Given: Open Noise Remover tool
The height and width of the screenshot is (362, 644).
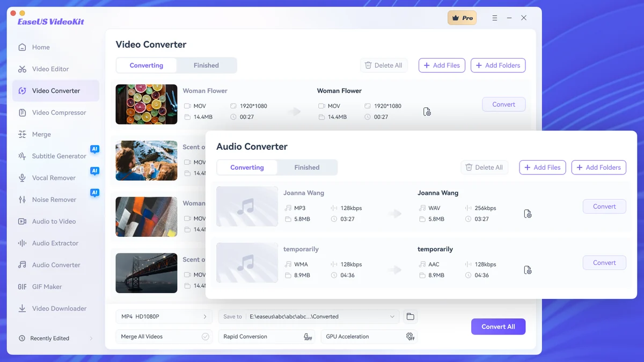Looking at the screenshot, I should tap(54, 200).
